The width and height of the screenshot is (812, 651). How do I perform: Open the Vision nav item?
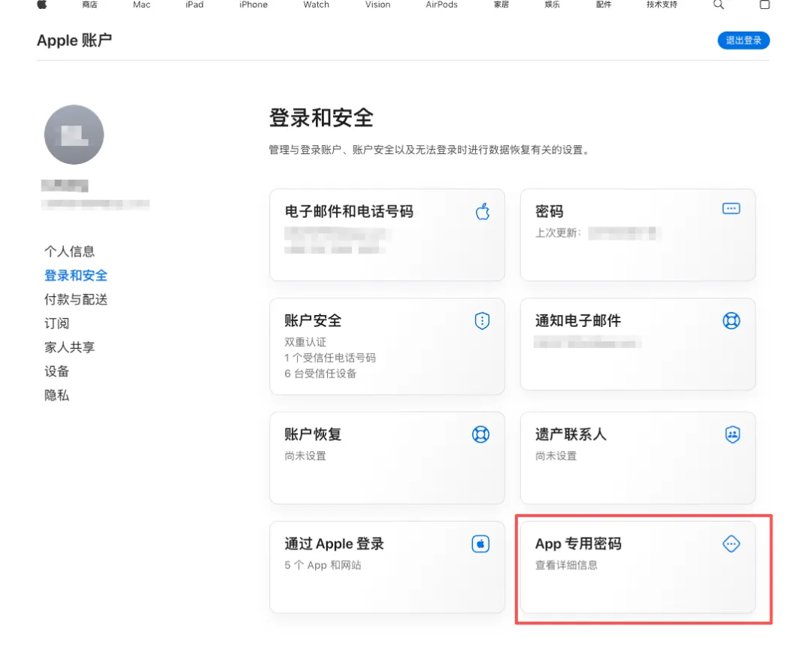(x=377, y=5)
